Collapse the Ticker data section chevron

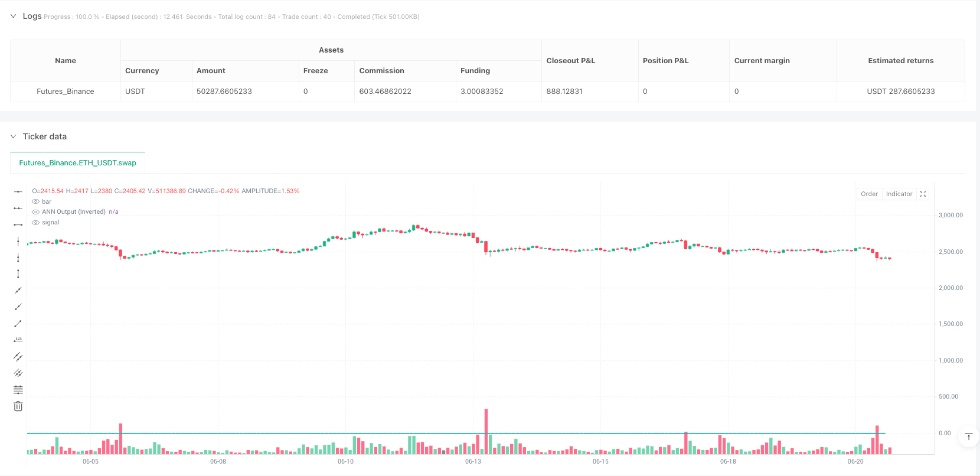click(x=13, y=136)
